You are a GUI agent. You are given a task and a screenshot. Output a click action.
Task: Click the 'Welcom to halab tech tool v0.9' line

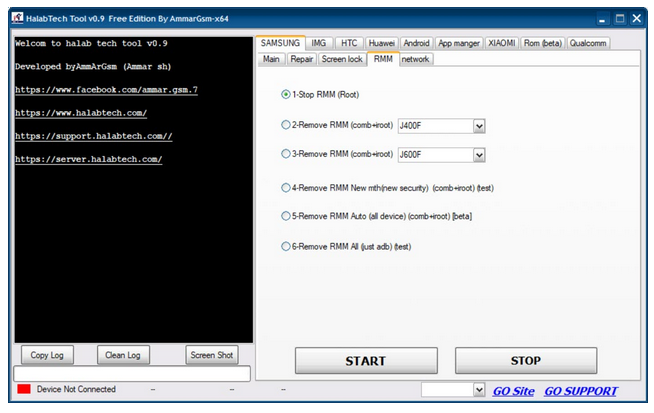point(91,43)
